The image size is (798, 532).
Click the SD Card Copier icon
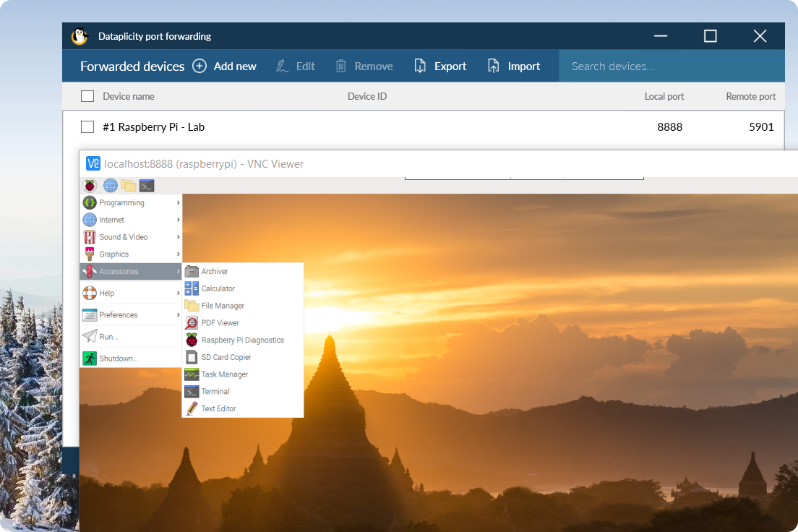coord(192,357)
